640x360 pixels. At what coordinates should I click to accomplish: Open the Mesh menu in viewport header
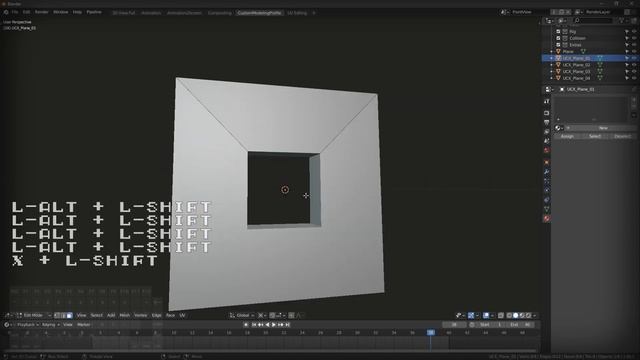(124, 315)
